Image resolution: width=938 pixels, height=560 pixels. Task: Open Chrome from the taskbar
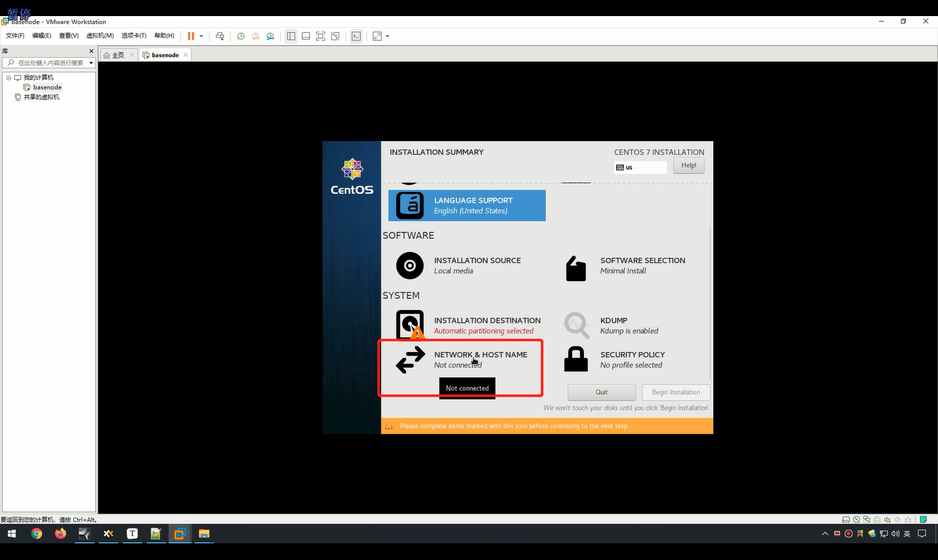pyautogui.click(x=37, y=533)
